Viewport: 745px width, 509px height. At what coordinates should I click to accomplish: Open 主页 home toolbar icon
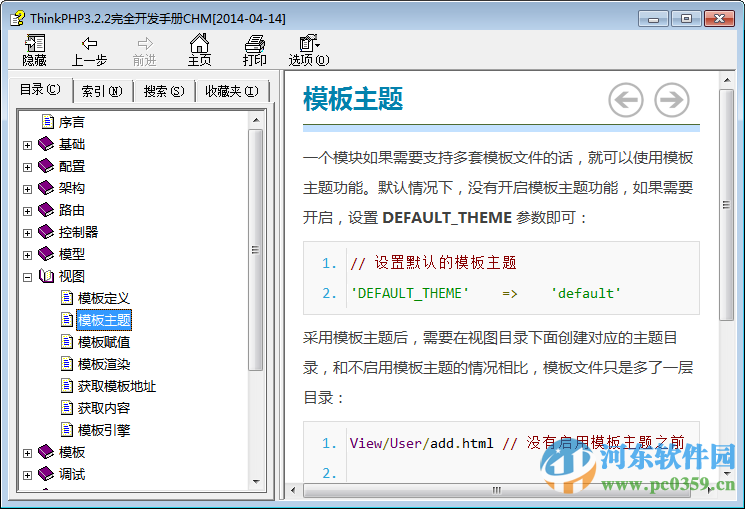200,50
